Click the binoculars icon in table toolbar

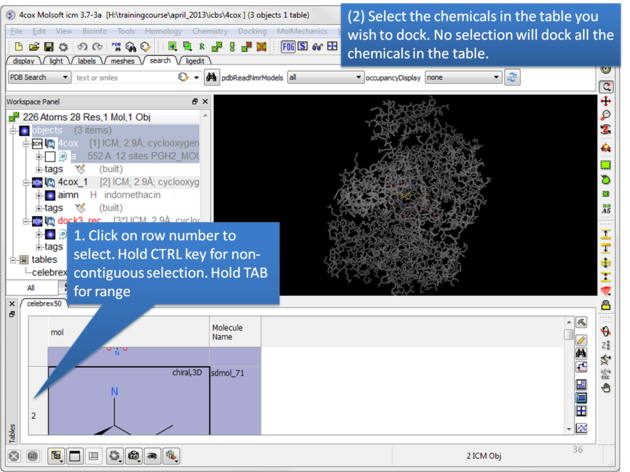[x=582, y=353]
